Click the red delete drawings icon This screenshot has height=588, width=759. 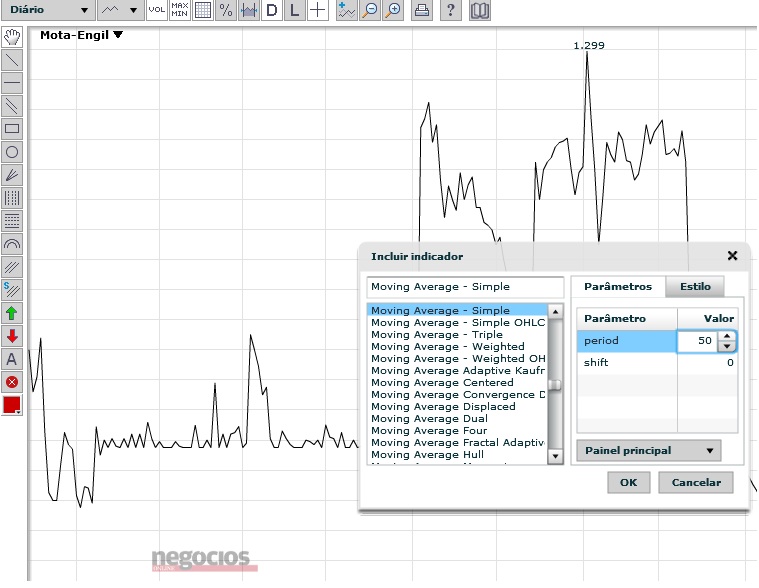point(12,382)
